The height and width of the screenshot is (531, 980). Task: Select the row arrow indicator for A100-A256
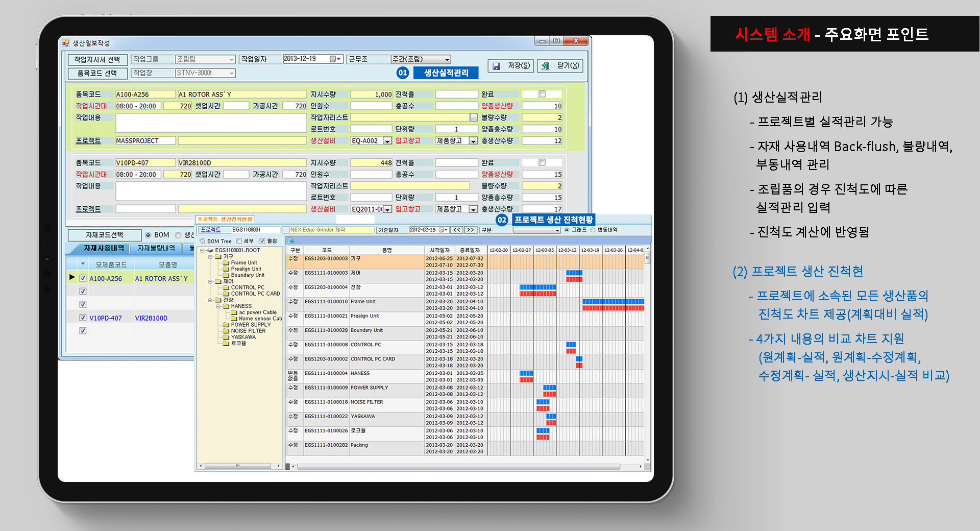[72, 277]
